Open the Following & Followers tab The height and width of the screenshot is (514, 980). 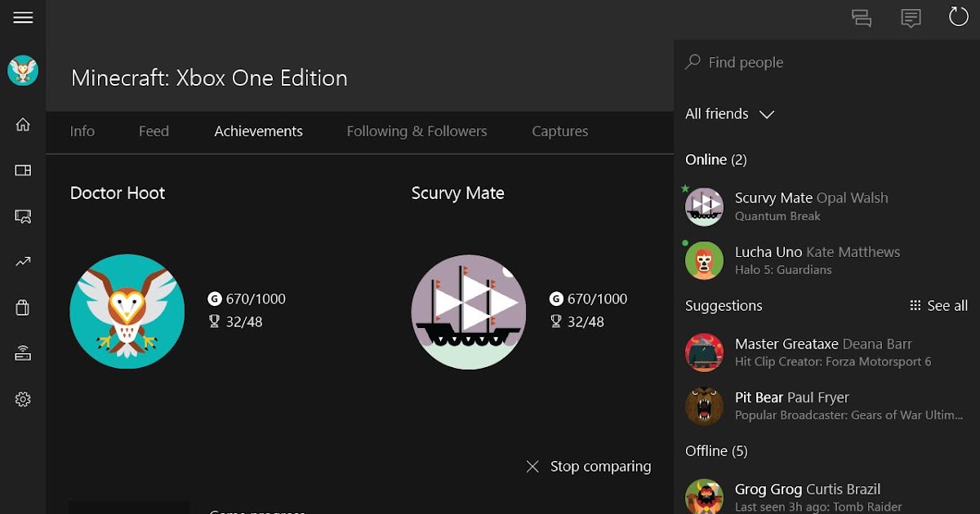pos(416,131)
